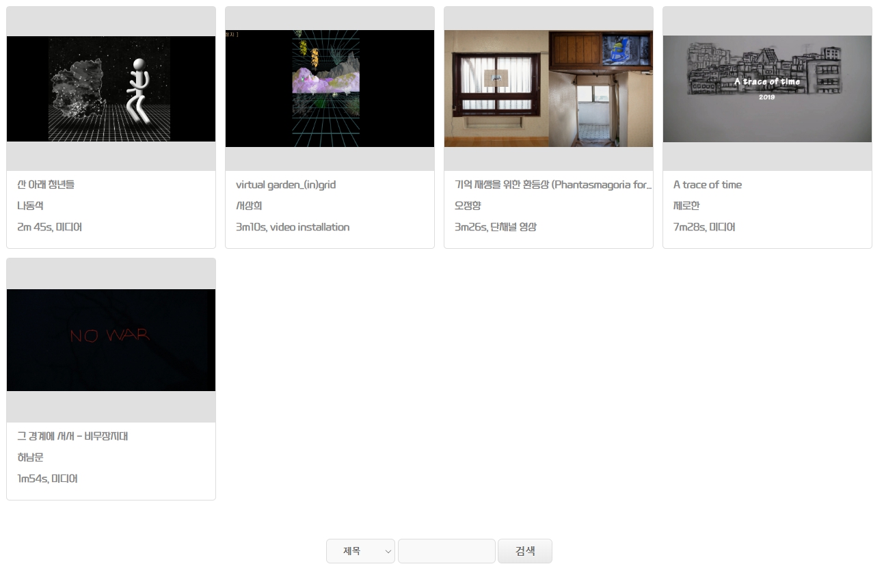The image size is (884, 588).
Task: Click artist name '나동석'
Action: click(x=30, y=206)
